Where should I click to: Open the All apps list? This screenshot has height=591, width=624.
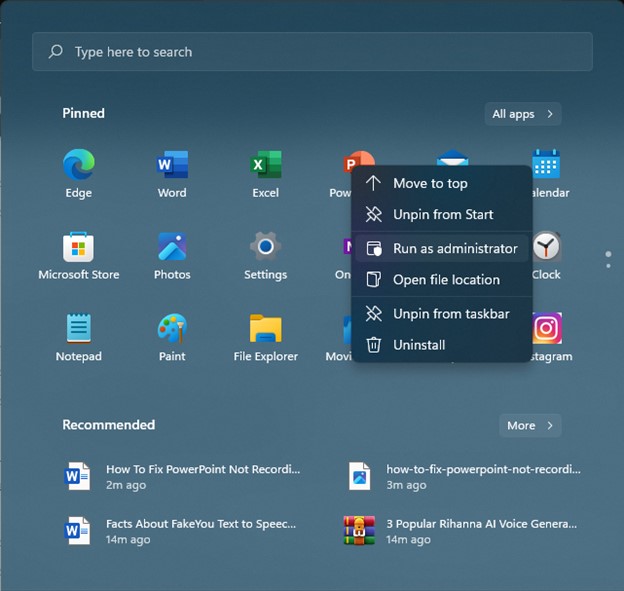point(523,114)
